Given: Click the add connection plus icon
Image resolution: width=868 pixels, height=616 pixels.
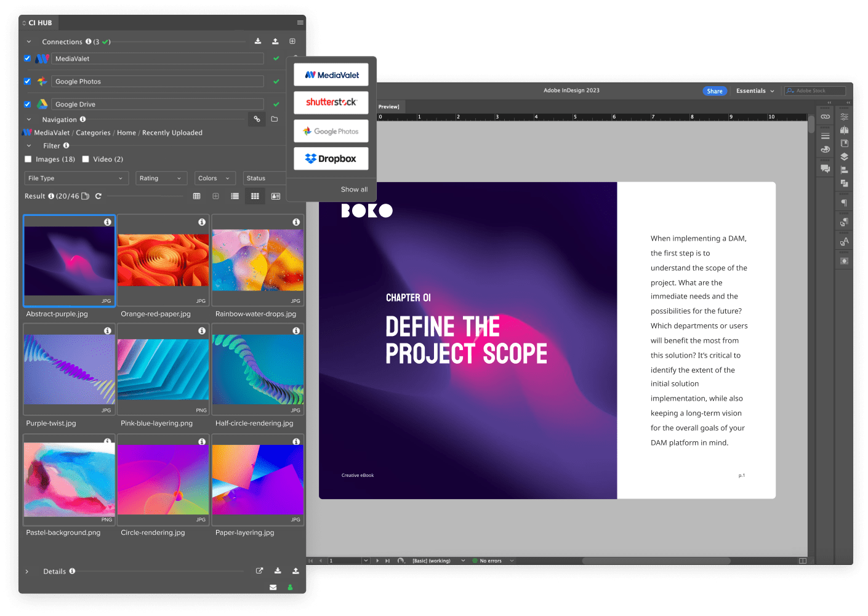Looking at the screenshot, I should pyautogui.click(x=292, y=41).
